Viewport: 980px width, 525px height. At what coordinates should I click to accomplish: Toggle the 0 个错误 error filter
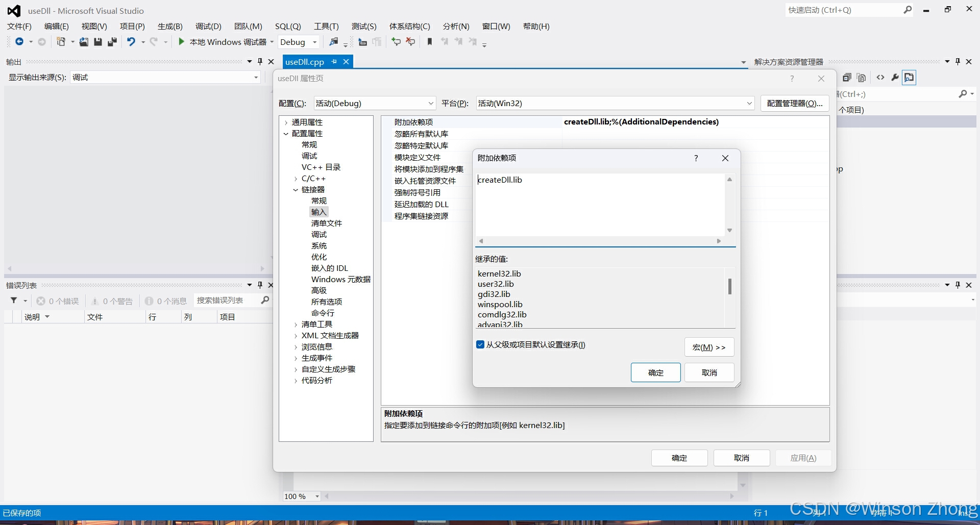click(x=58, y=301)
